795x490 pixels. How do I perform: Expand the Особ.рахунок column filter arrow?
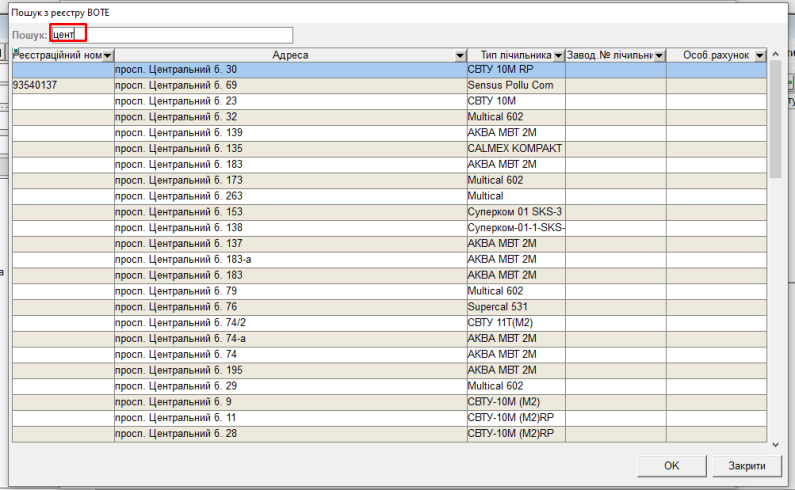[760, 55]
